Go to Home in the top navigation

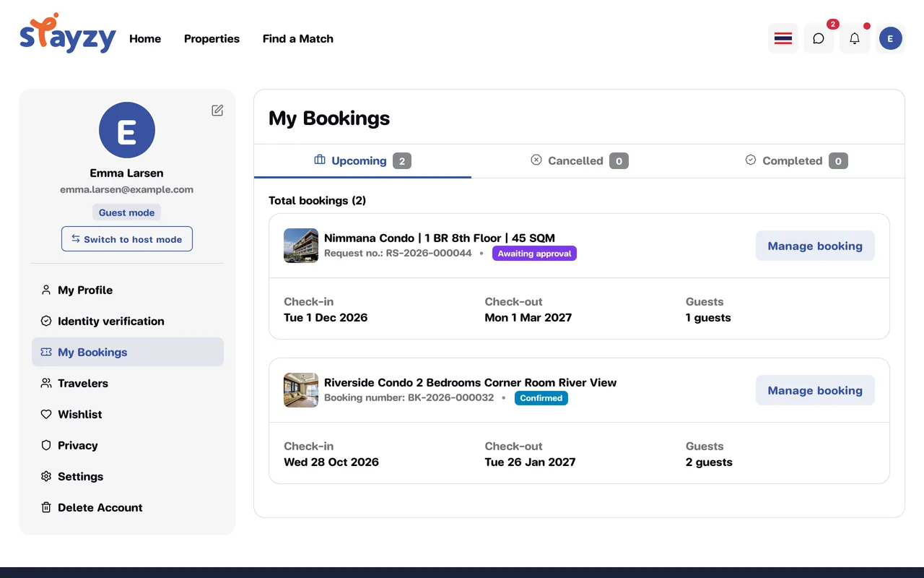[x=145, y=39]
